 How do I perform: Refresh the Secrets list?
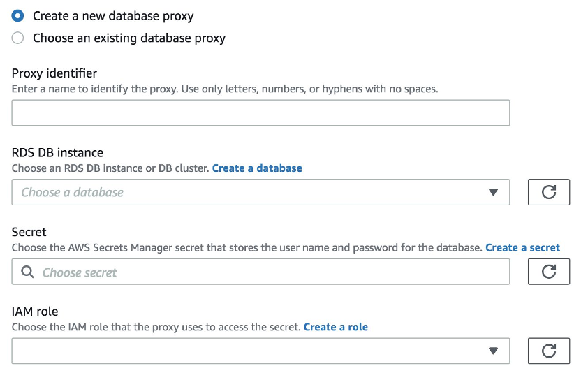coord(548,272)
